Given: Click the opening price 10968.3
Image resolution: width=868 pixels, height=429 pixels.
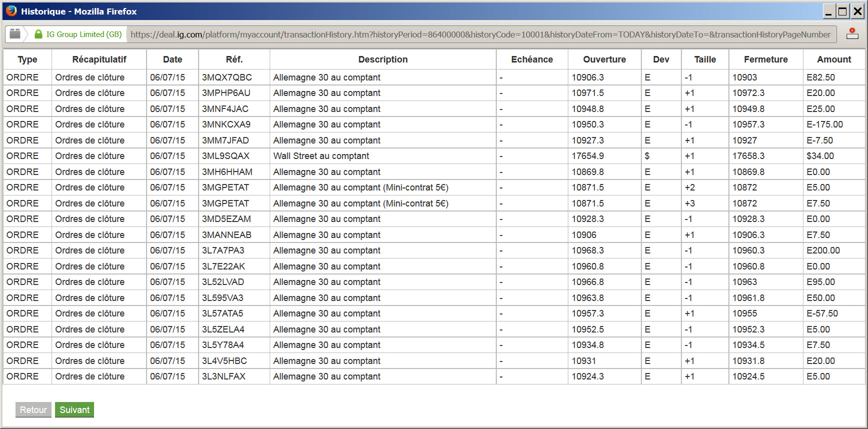Looking at the screenshot, I should click(x=588, y=250).
